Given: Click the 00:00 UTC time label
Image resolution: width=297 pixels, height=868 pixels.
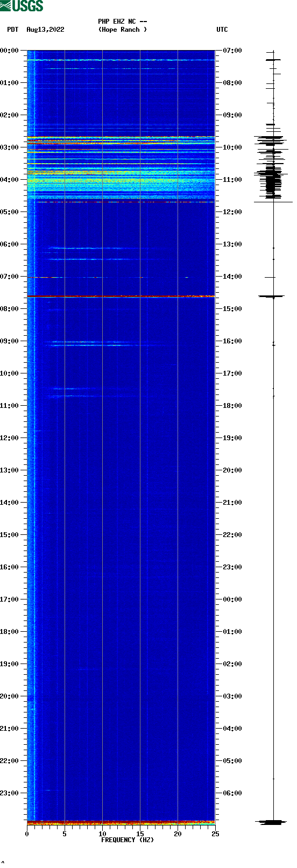Looking at the screenshot, I should 232,599.
